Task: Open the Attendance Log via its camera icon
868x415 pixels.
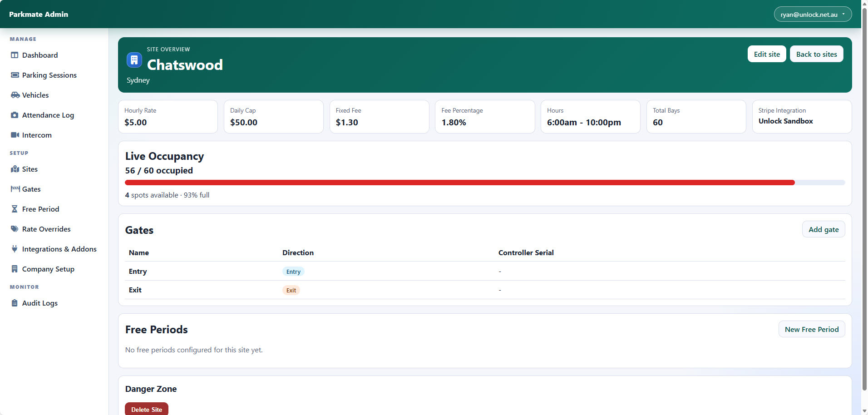Action: click(x=15, y=115)
